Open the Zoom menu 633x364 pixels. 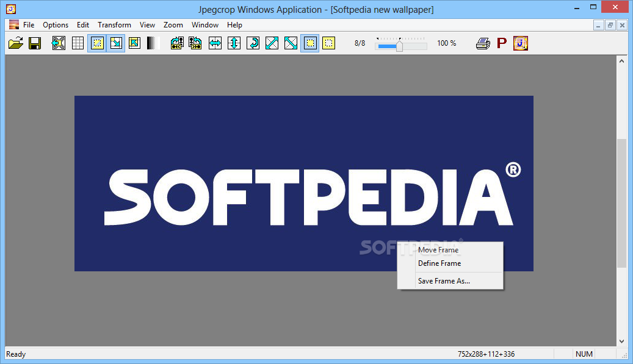tap(173, 24)
